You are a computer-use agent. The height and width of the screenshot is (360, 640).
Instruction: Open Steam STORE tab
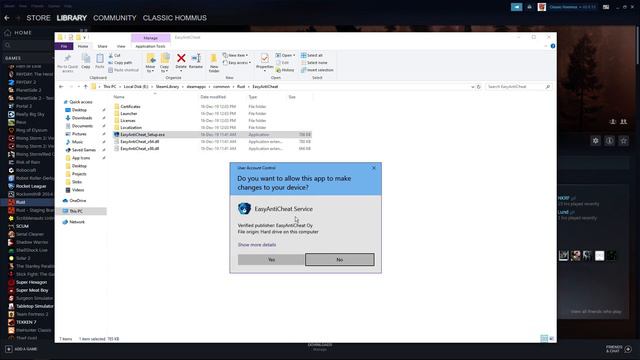click(x=38, y=18)
